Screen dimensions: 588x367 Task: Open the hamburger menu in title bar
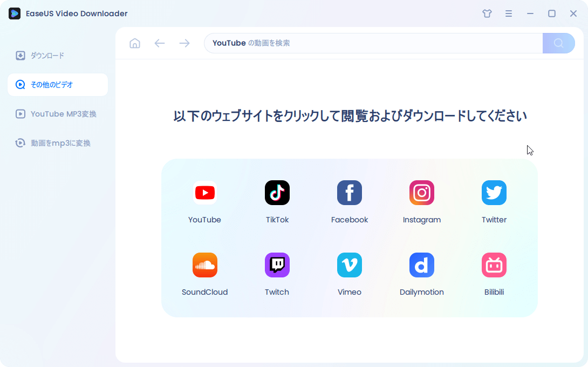click(x=509, y=13)
